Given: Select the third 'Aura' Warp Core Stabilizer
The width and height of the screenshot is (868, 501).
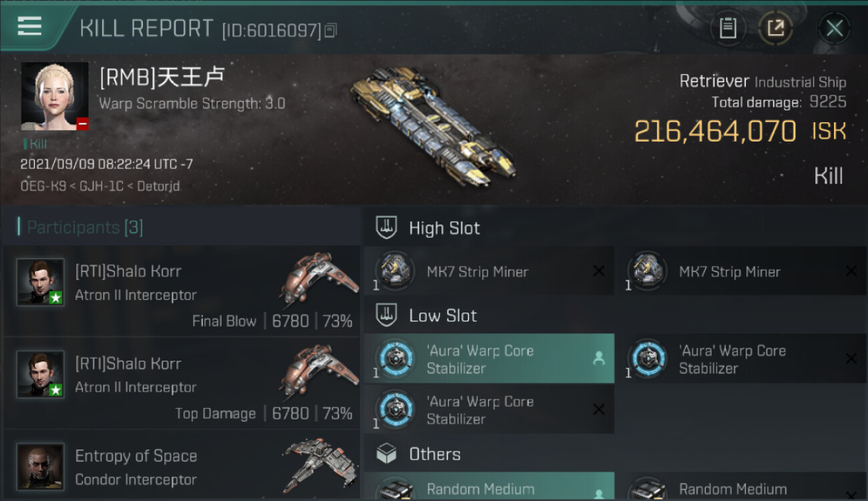Looking at the screenshot, I should click(x=489, y=409).
